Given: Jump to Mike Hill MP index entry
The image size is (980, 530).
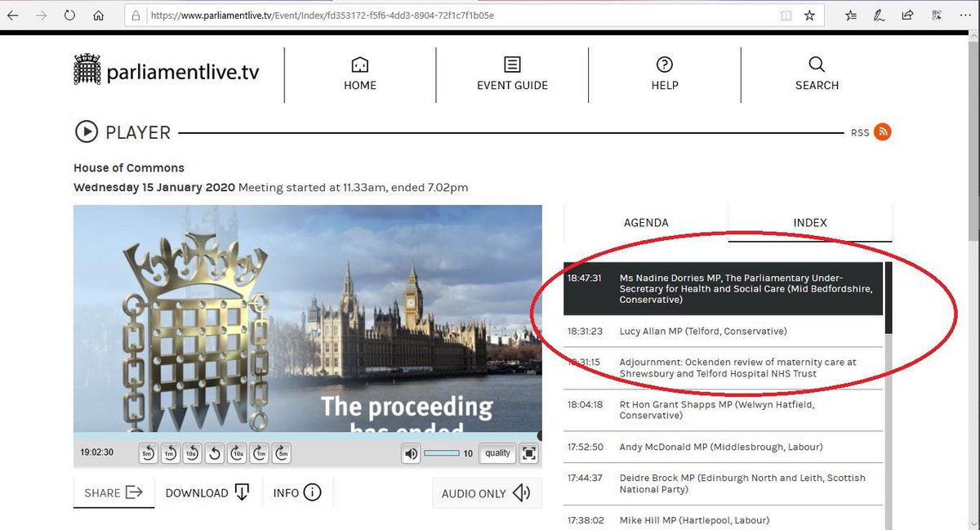Looking at the screenshot, I should [x=724, y=519].
